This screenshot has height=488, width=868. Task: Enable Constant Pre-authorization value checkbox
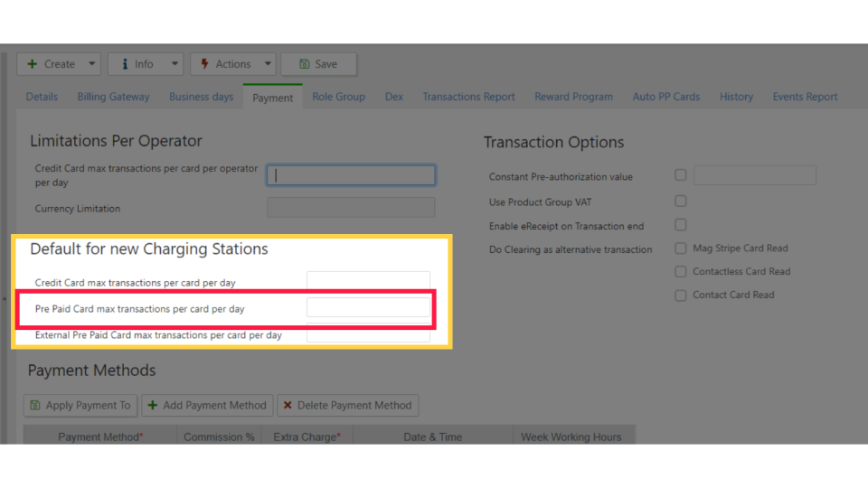[x=680, y=175]
